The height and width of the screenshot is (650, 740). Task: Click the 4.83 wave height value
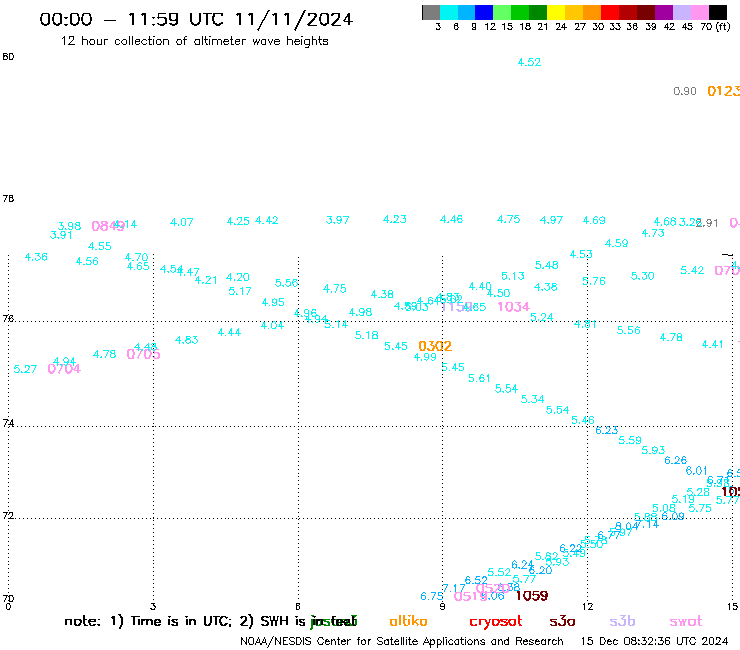[186, 340]
